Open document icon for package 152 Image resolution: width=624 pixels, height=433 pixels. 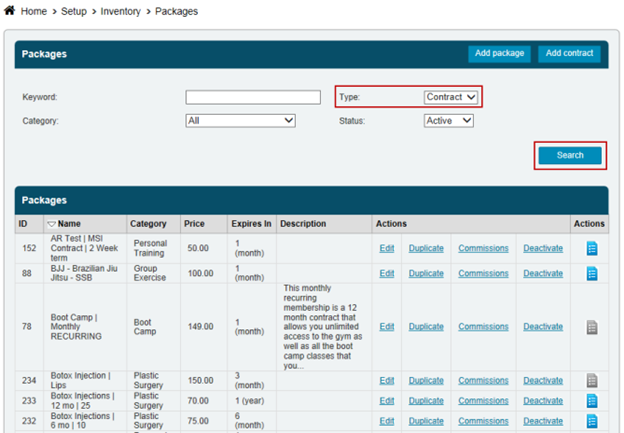pyautogui.click(x=591, y=248)
